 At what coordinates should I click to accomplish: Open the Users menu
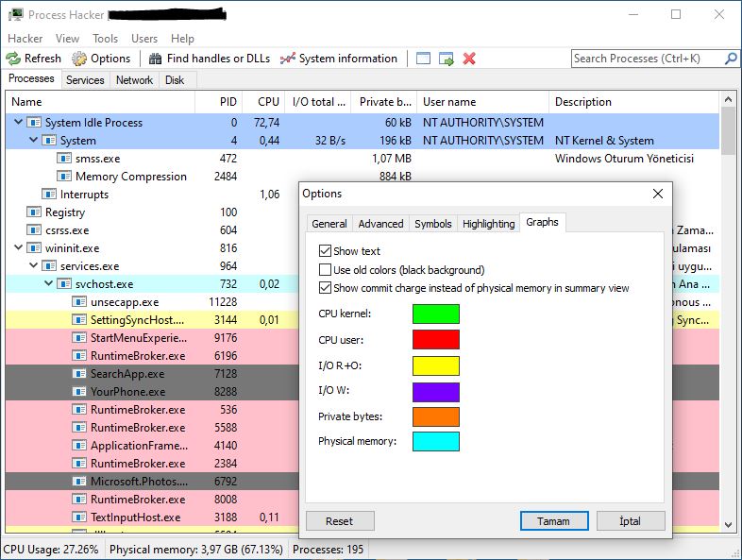pyautogui.click(x=144, y=39)
